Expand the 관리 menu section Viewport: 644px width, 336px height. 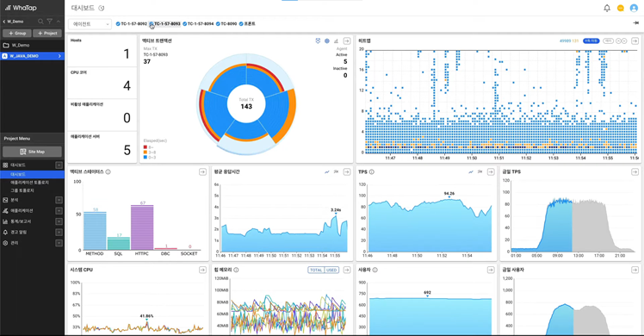[x=59, y=243]
